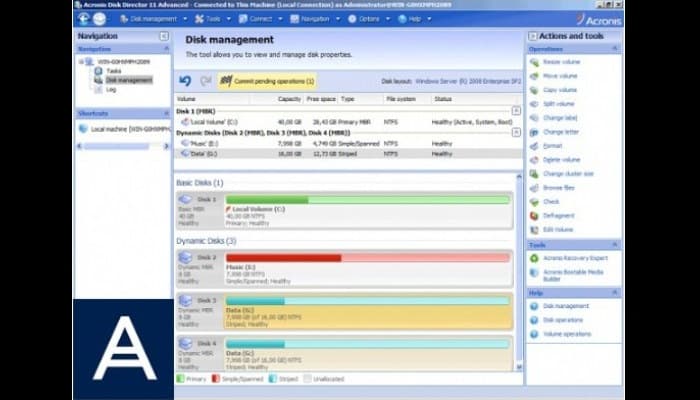Click the forward navigation arrow icon
Image resolution: width=700 pixels, height=400 pixels.
point(99,19)
